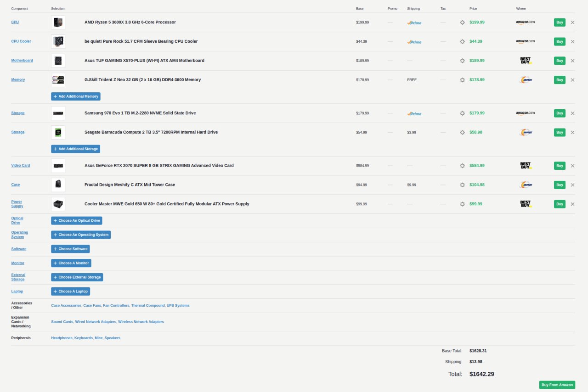Open gear settings for RTX 2070 SUPER card
This screenshot has width=588, height=392.
462,166
